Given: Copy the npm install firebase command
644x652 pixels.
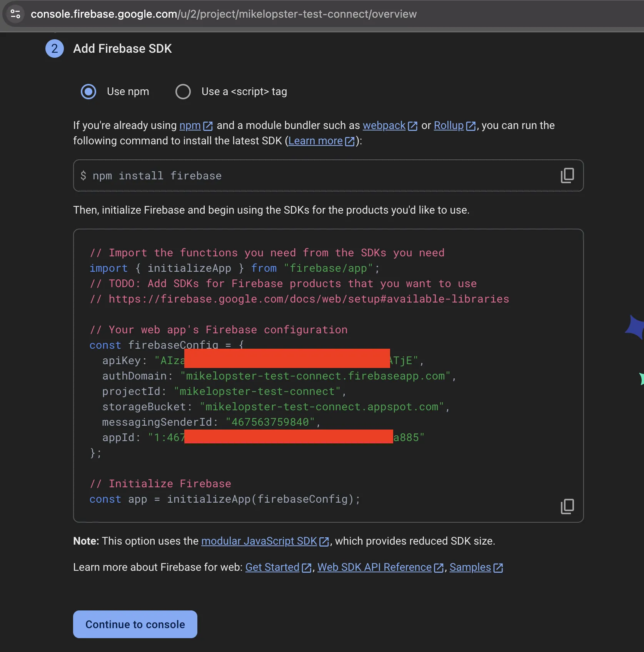Looking at the screenshot, I should coord(567,176).
